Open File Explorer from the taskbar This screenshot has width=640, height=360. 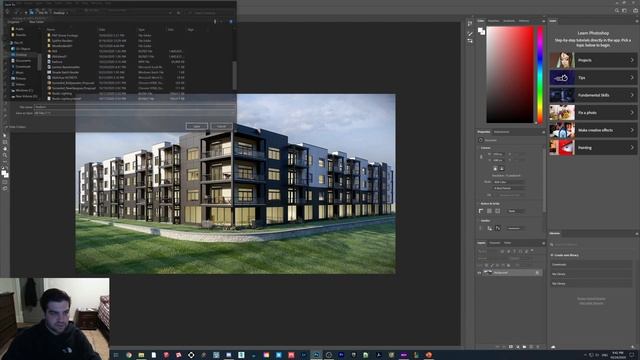tap(141, 355)
